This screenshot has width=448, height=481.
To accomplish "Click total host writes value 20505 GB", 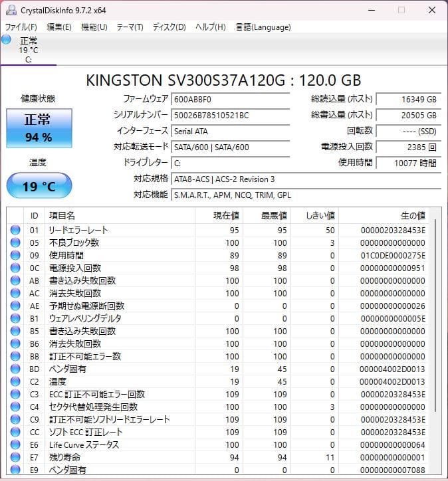I will tap(409, 116).
